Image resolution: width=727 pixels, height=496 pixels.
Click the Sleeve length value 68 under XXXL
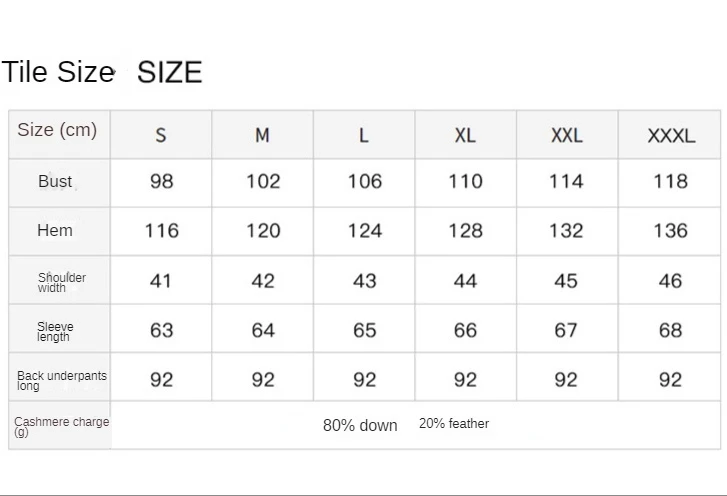coord(670,330)
